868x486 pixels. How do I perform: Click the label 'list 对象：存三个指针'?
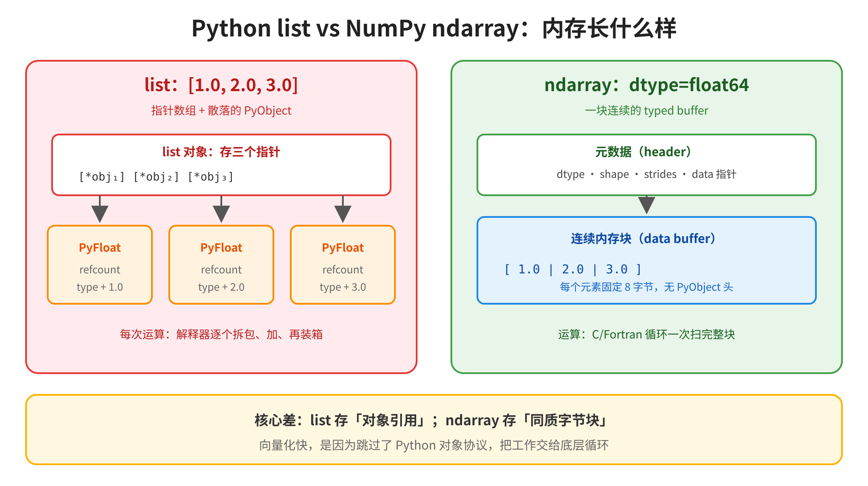point(221,152)
